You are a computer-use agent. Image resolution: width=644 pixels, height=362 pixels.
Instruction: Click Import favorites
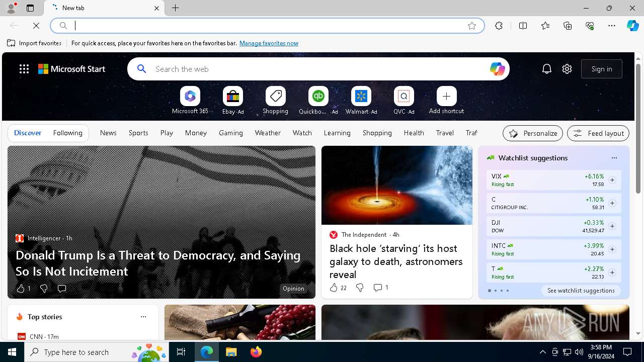pos(34,43)
